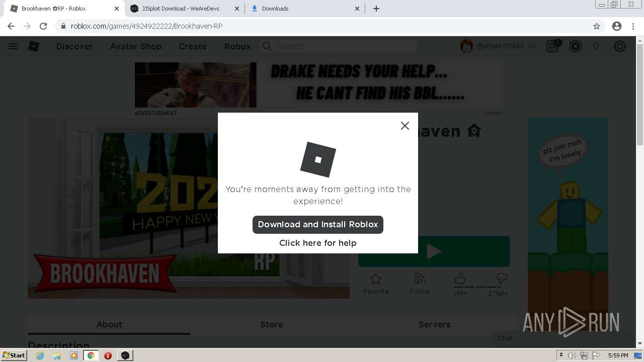
Task: Click the Roblox search field
Action: pos(339,46)
